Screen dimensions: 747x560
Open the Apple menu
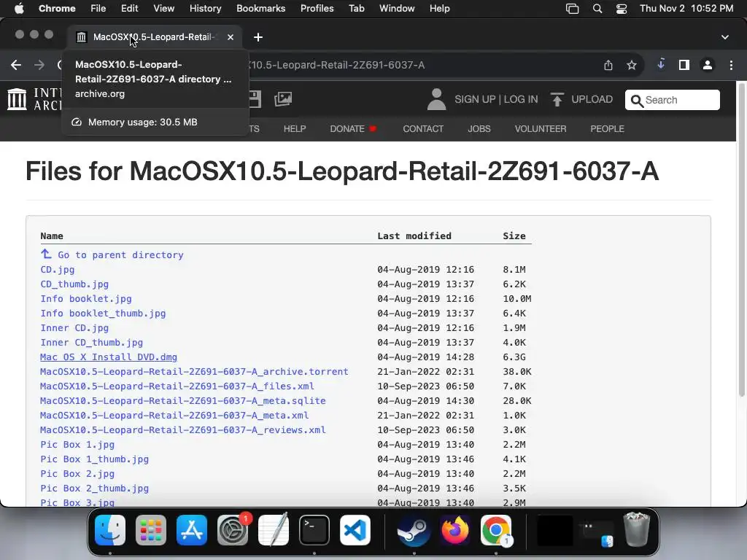(x=19, y=9)
